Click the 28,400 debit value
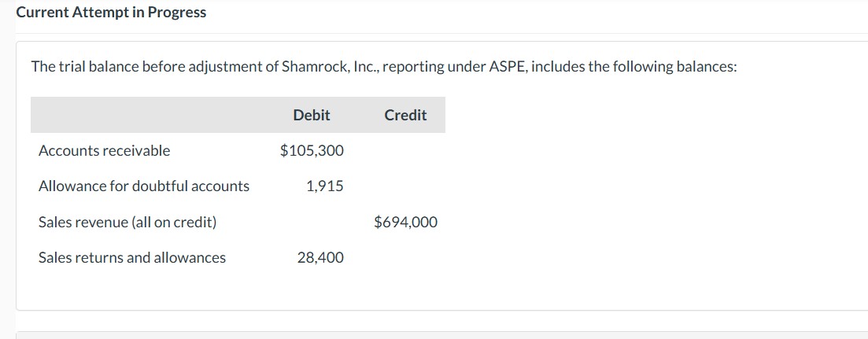The height and width of the screenshot is (339, 868). pyautogui.click(x=320, y=257)
